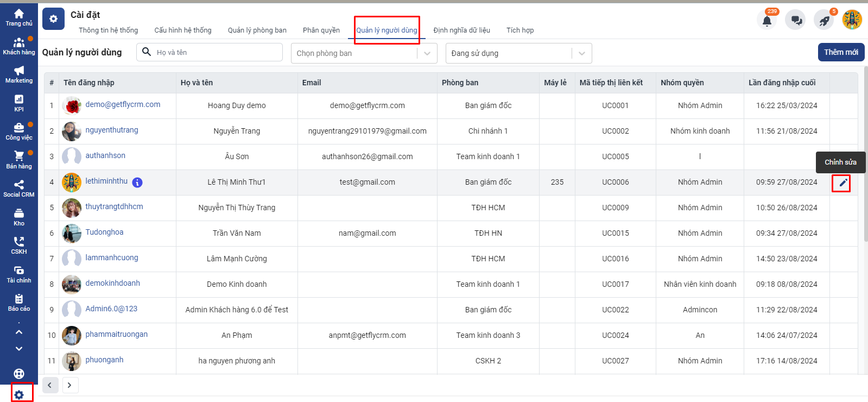868x402 pixels.
Task: Expand sidebar with the down chevron
Action: pos(19,349)
